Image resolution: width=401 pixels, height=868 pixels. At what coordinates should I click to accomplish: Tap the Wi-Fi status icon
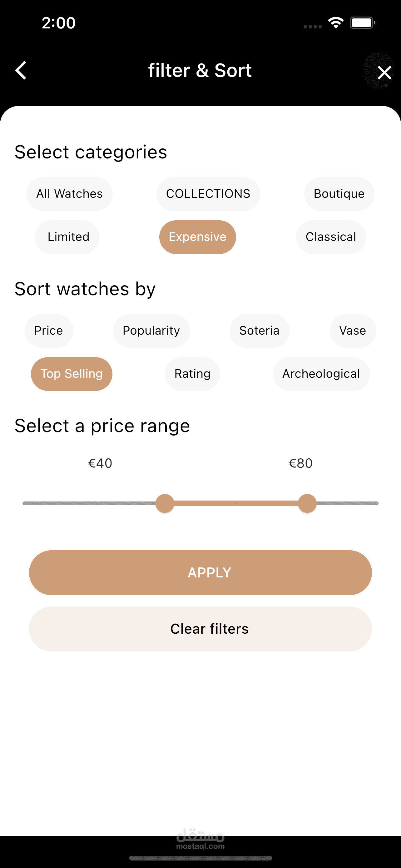click(x=335, y=22)
